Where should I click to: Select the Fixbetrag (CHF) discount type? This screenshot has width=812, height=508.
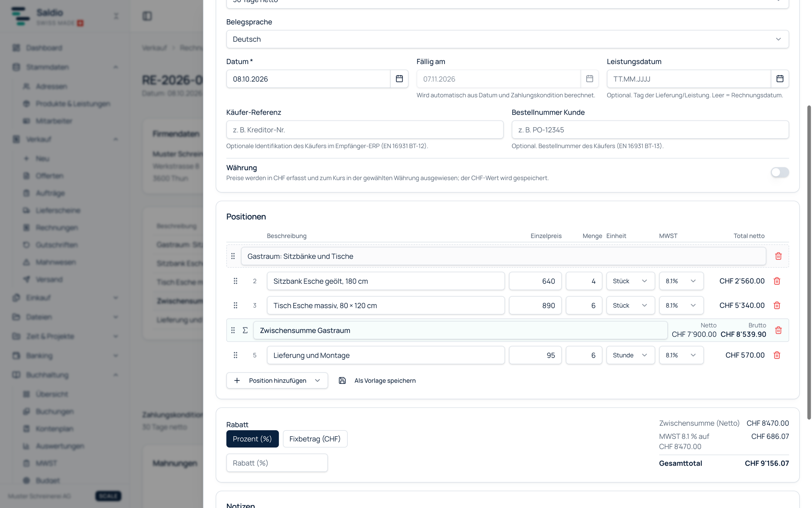point(315,439)
